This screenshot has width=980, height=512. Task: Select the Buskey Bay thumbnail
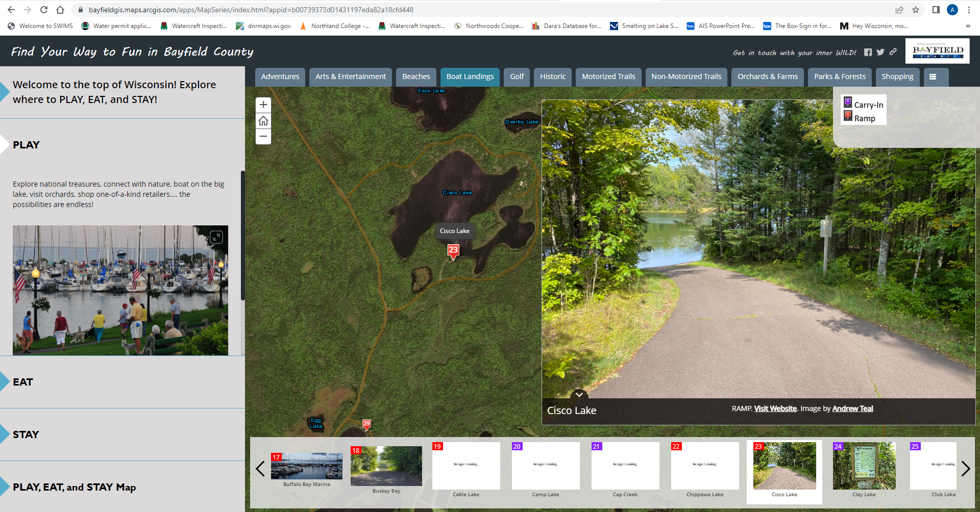386,470
